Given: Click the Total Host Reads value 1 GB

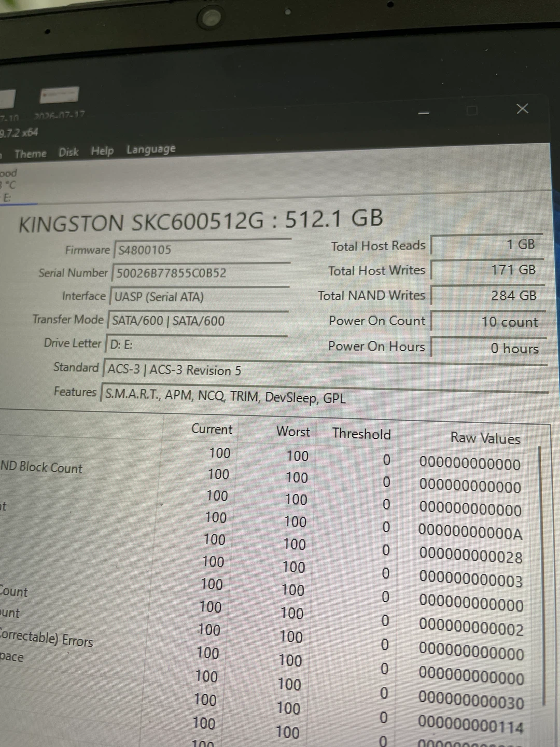Looking at the screenshot, I should click(487, 244).
